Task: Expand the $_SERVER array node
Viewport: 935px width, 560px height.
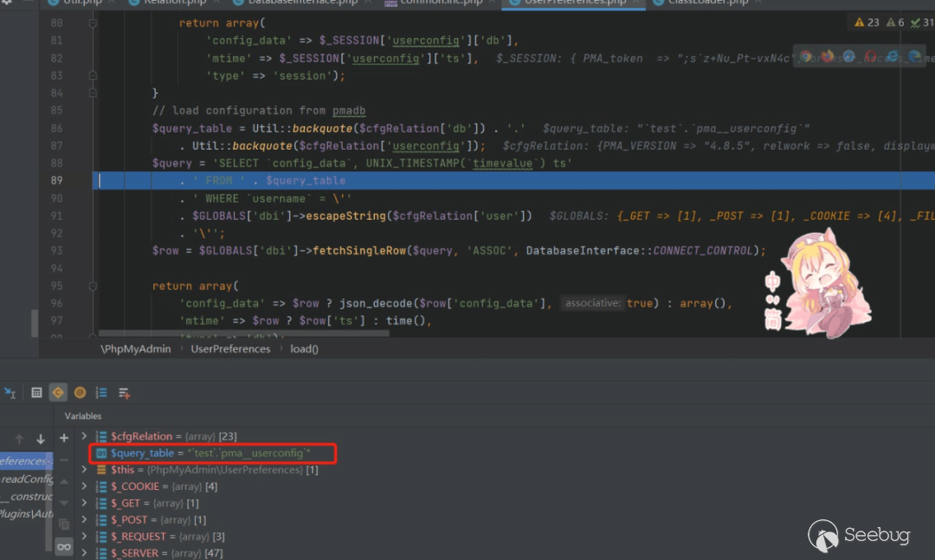Action: [84, 553]
